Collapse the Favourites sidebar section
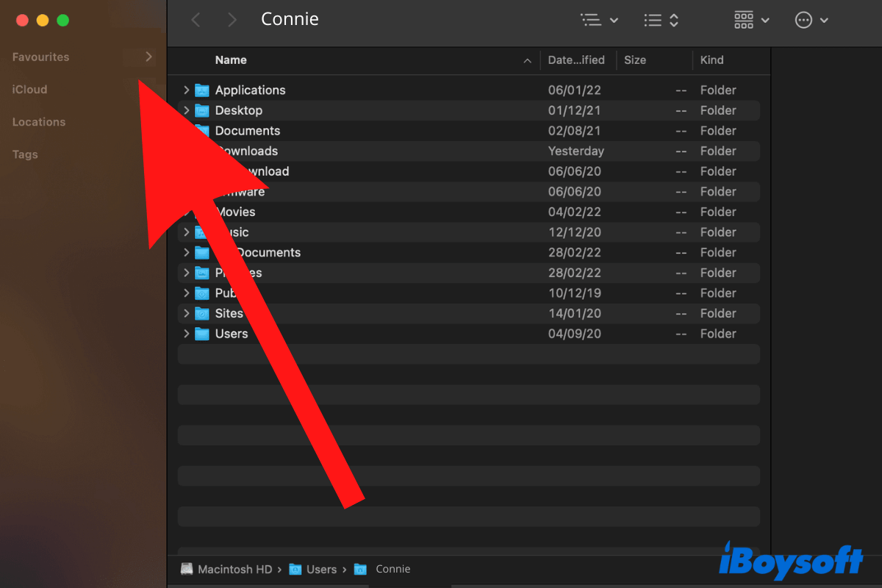The image size is (882, 588). pos(147,57)
